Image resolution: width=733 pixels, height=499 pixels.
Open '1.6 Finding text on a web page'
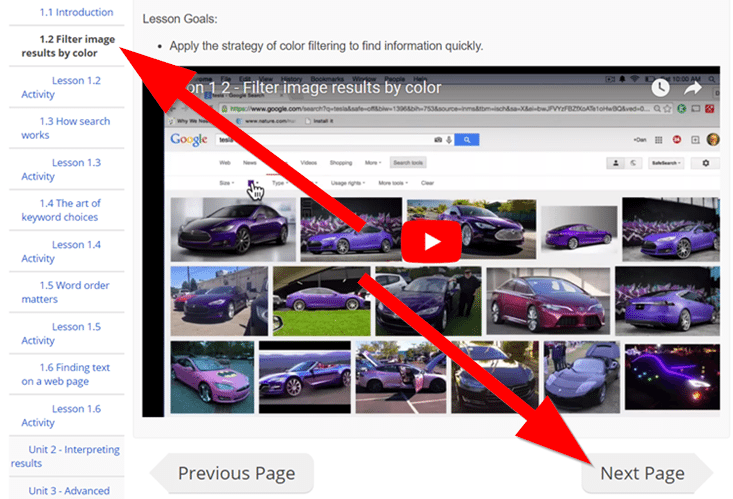tap(65, 374)
